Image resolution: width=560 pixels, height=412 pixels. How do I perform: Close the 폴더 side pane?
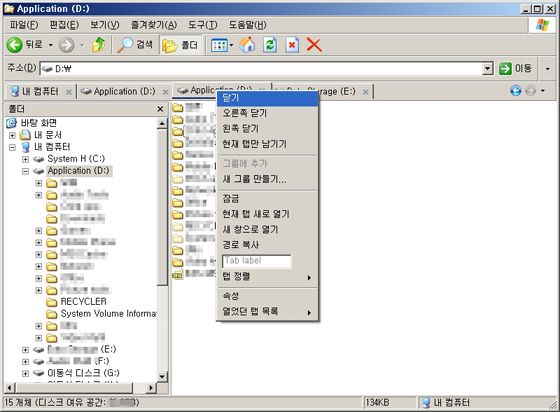[x=160, y=109]
